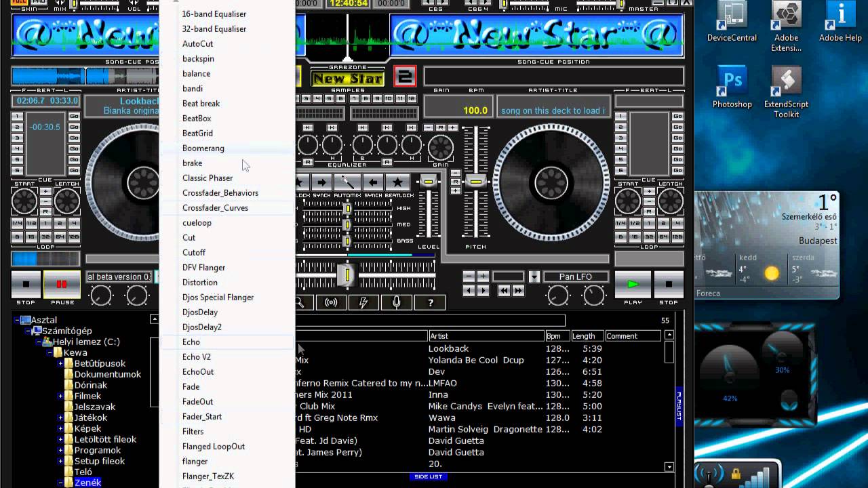Click the left deck Stop button
The image size is (868, 488).
click(26, 284)
